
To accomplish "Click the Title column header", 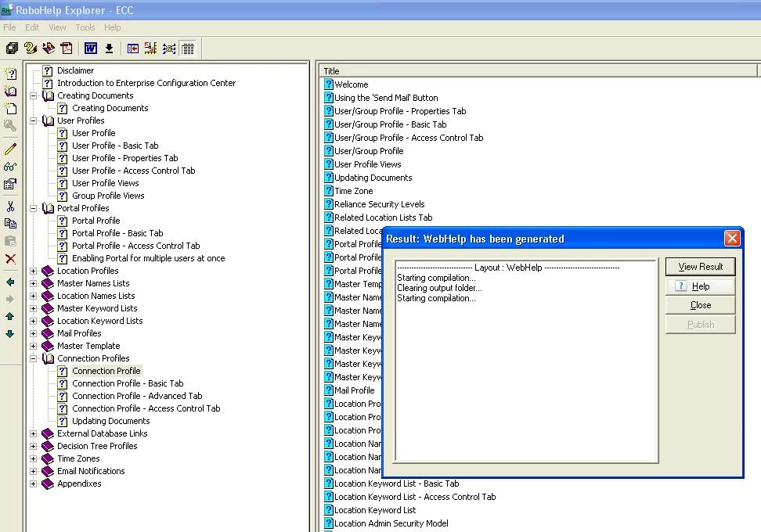I will click(538, 71).
